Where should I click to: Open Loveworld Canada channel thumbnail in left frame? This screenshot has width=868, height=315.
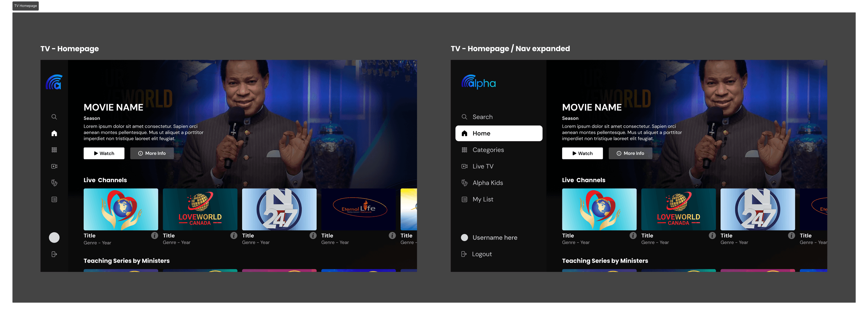point(200,209)
